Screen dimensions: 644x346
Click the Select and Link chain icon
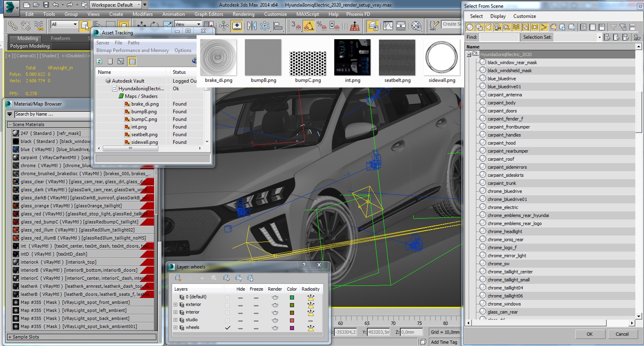pyautogui.click(x=13, y=26)
